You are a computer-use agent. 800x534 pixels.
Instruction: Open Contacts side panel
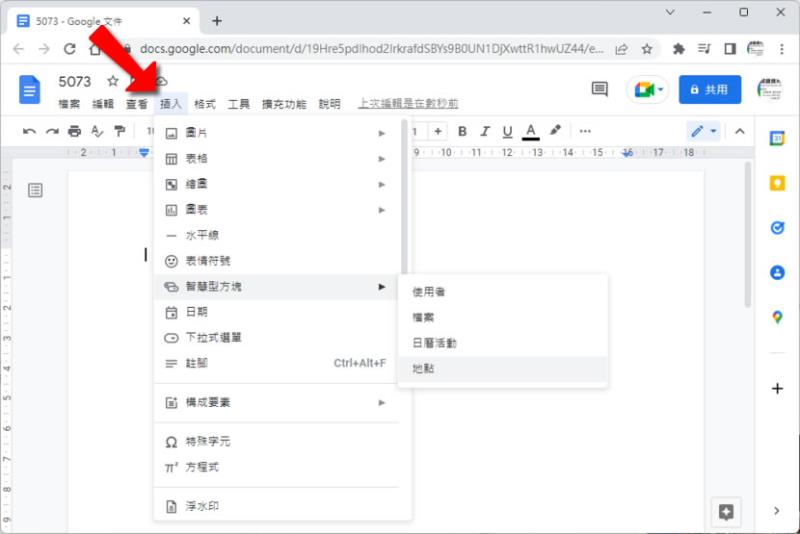coord(777,272)
